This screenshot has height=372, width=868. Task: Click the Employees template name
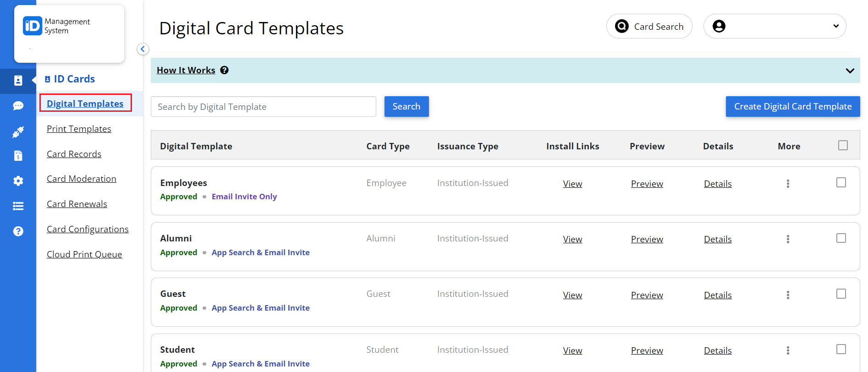(x=183, y=183)
